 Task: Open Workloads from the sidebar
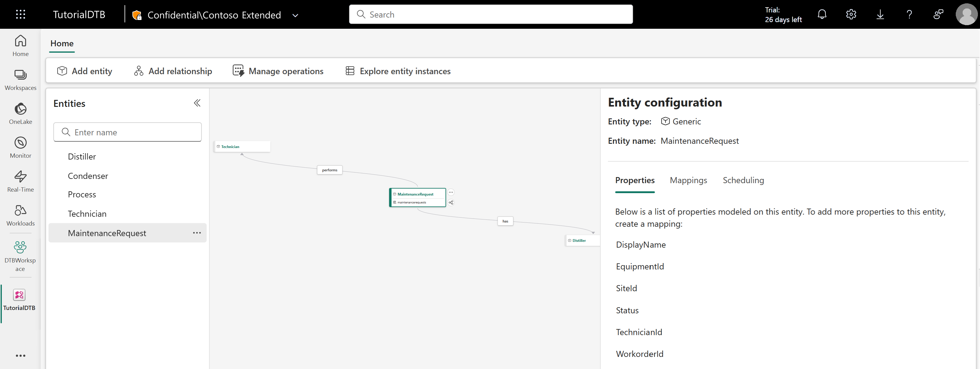pyautogui.click(x=21, y=216)
